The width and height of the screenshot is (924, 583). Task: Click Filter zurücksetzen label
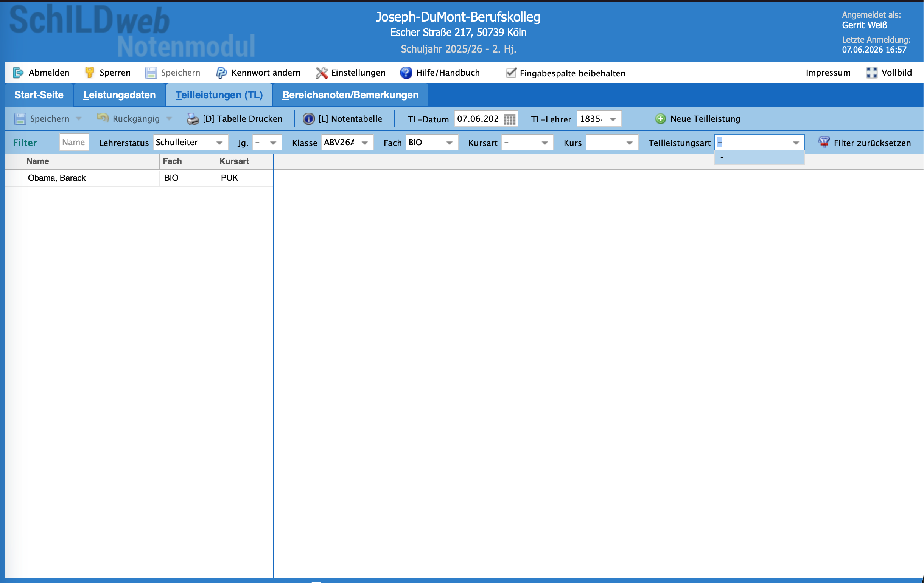pos(872,143)
